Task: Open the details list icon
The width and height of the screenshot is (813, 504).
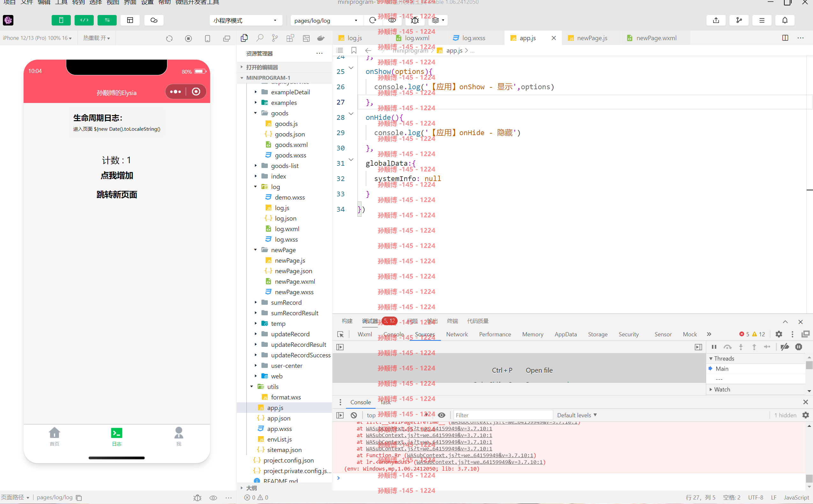Action: click(762, 20)
